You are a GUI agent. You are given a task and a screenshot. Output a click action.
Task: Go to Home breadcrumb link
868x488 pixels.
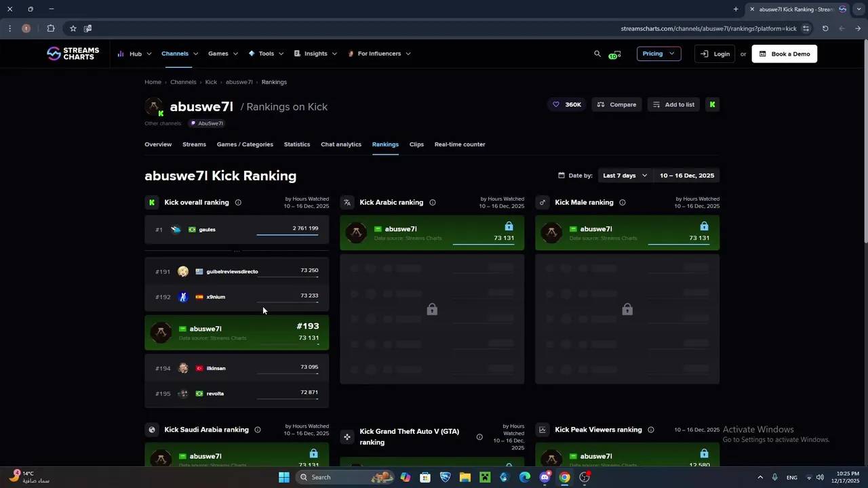pyautogui.click(x=153, y=82)
